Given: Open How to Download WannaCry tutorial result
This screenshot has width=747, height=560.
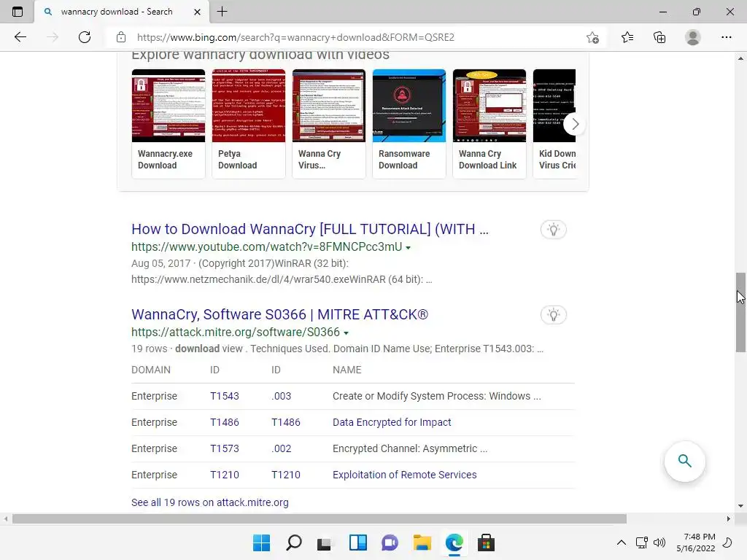Looking at the screenshot, I should coord(309,229).
